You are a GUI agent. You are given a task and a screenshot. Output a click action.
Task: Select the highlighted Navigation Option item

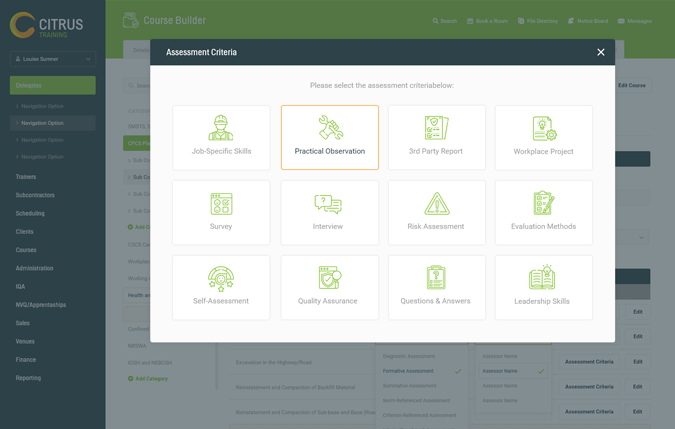tap(53, 123)
